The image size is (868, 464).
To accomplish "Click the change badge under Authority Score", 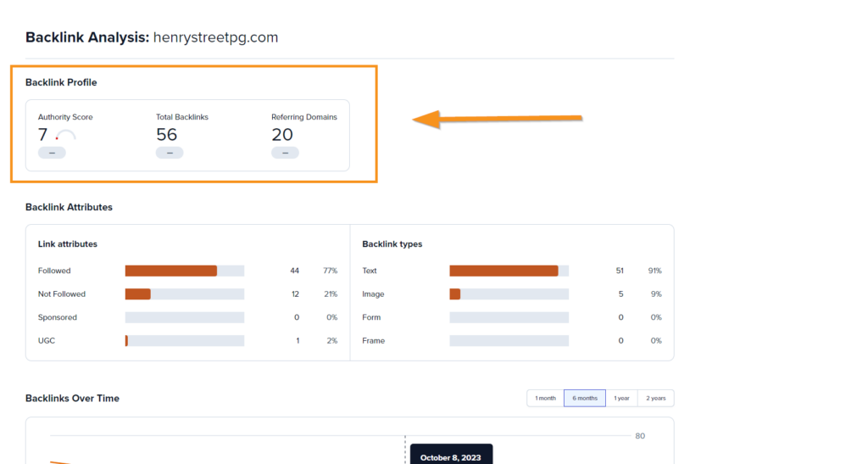I will coord(52,153).
